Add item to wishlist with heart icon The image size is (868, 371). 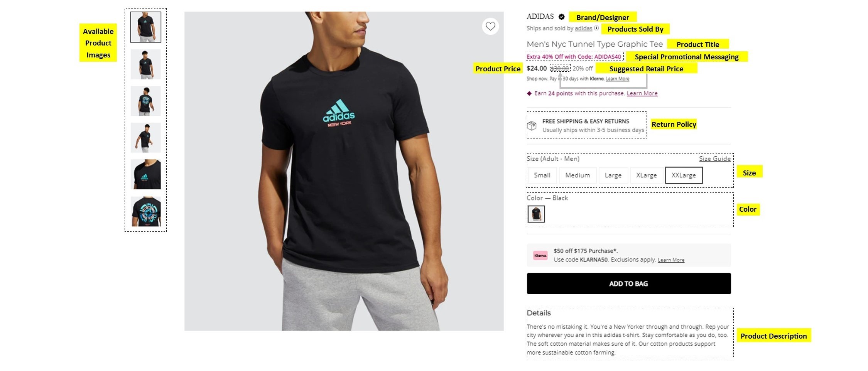point(490,26)
